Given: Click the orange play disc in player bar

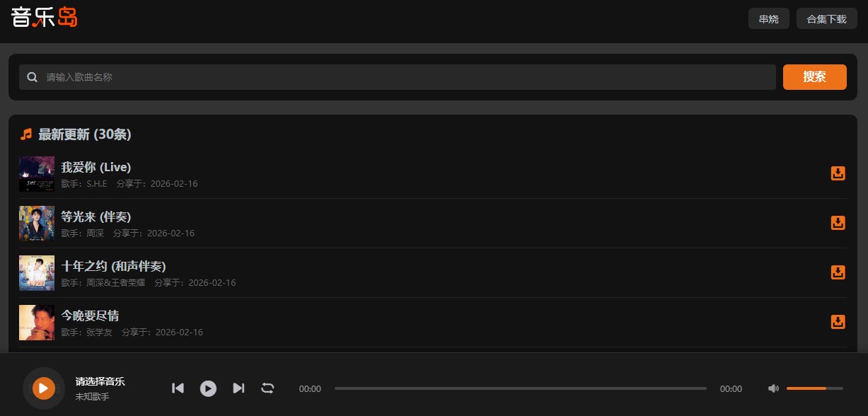Looking at the screenshot, I should pyautogui.click(x=43, y=388).
